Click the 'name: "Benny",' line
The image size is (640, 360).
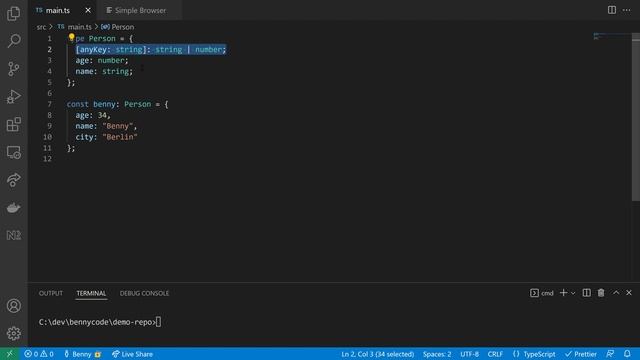[106, 126]
